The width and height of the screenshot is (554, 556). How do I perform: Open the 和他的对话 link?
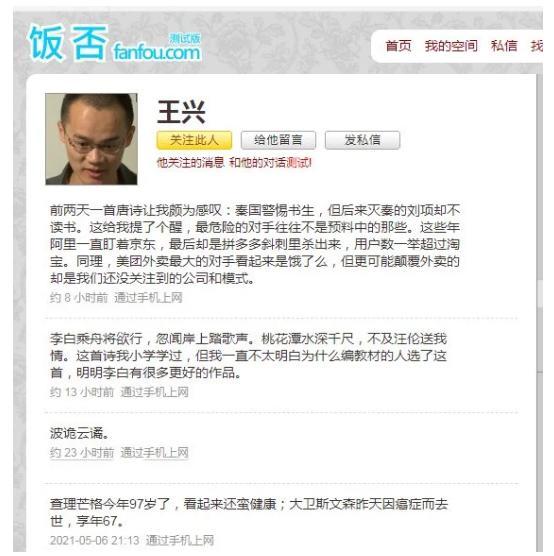tap(257, 163)
